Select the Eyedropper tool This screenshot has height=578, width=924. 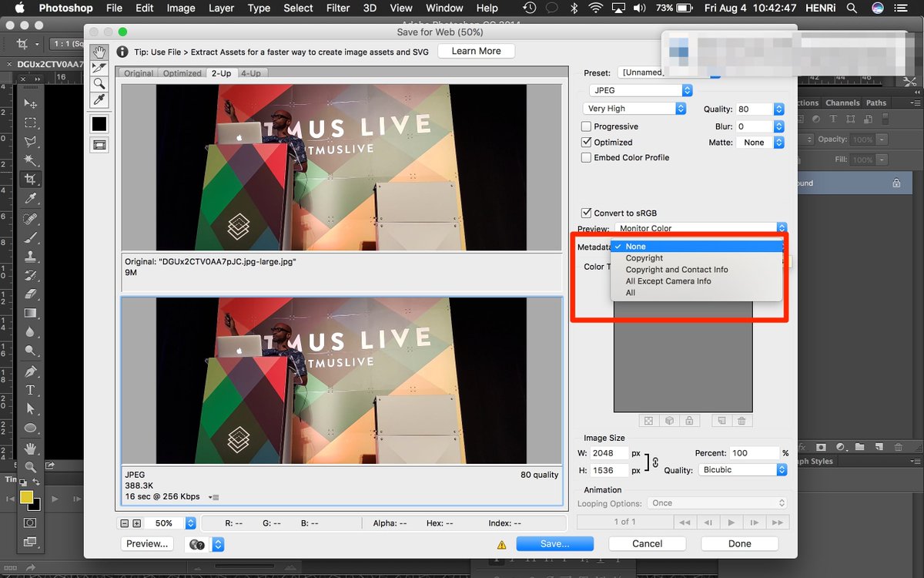coord(99,100)
